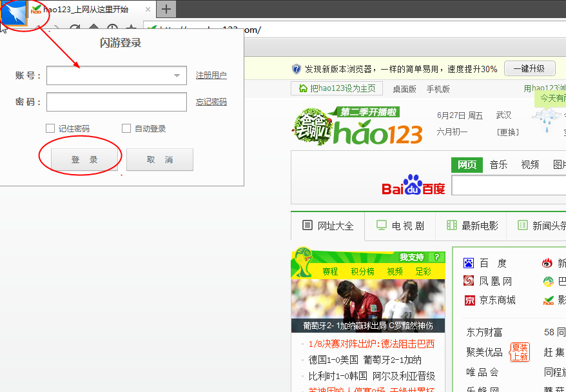Click 把hao123设为主页 set homepage button
Viewport: 566px width, 392px height.
pos(337,88)
